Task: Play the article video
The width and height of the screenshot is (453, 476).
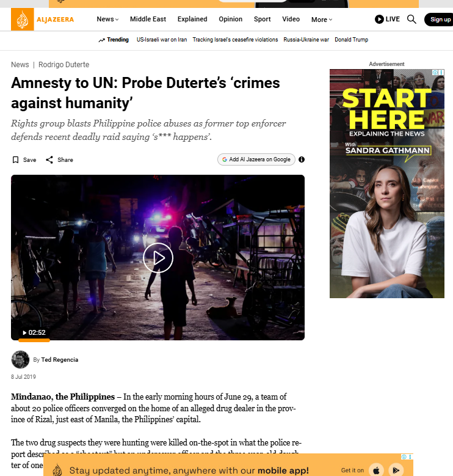Action: click(x=158, y=258)
